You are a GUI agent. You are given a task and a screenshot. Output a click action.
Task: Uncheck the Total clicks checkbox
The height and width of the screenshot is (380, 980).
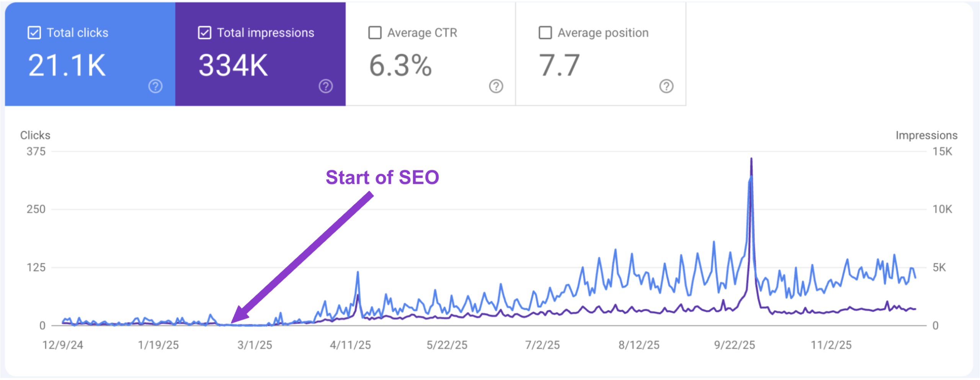click(34, 33)
